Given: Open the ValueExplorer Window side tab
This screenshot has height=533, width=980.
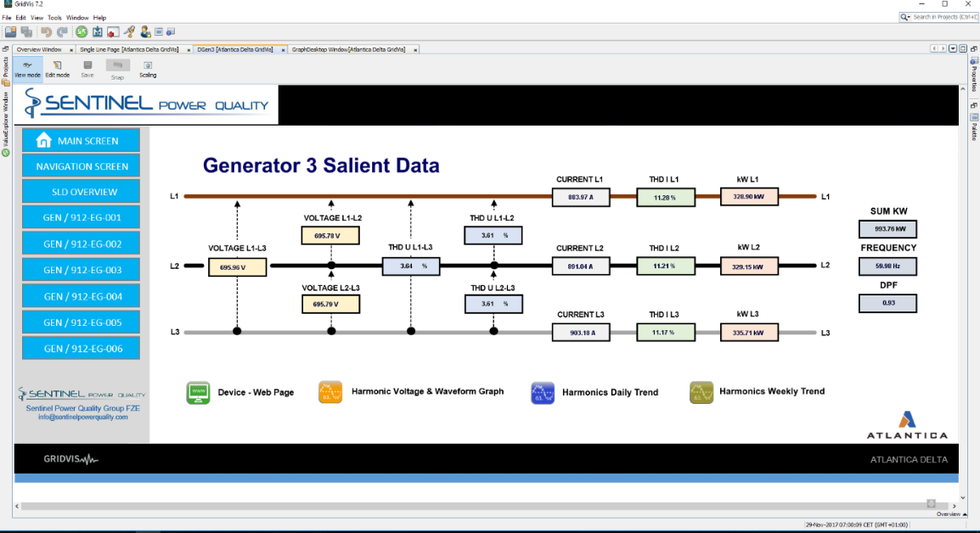Looking at the screenshot, I should 6,124.
